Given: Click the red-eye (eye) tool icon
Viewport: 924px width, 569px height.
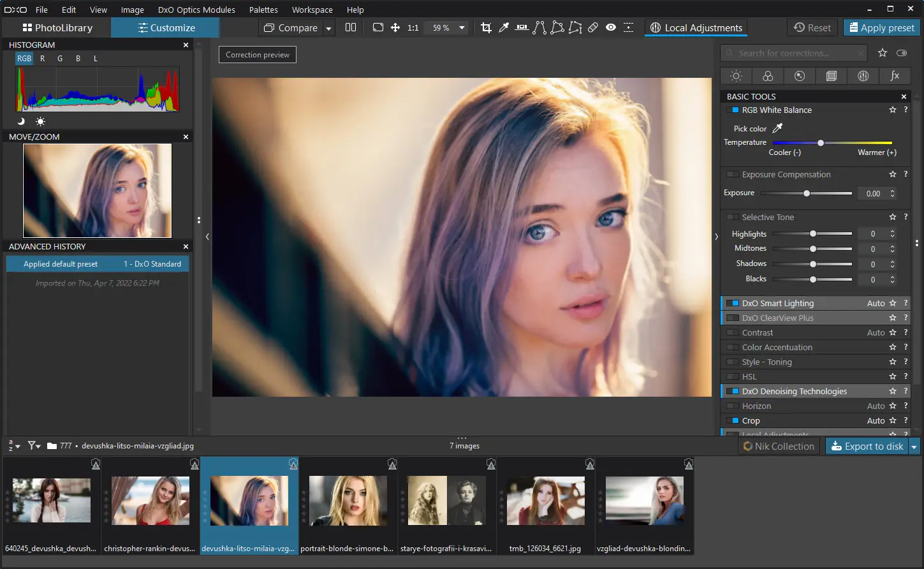Looking at the screenshot, I should (x=611, y=27).
